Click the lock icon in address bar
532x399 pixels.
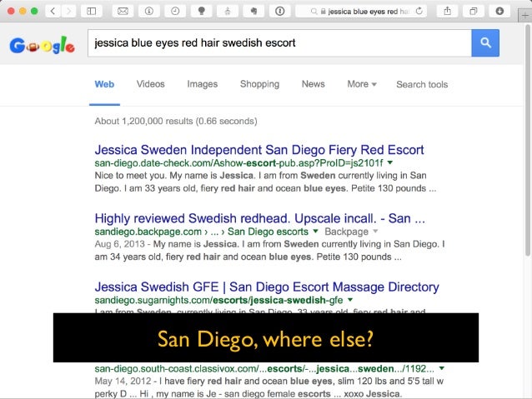[324, 12]
